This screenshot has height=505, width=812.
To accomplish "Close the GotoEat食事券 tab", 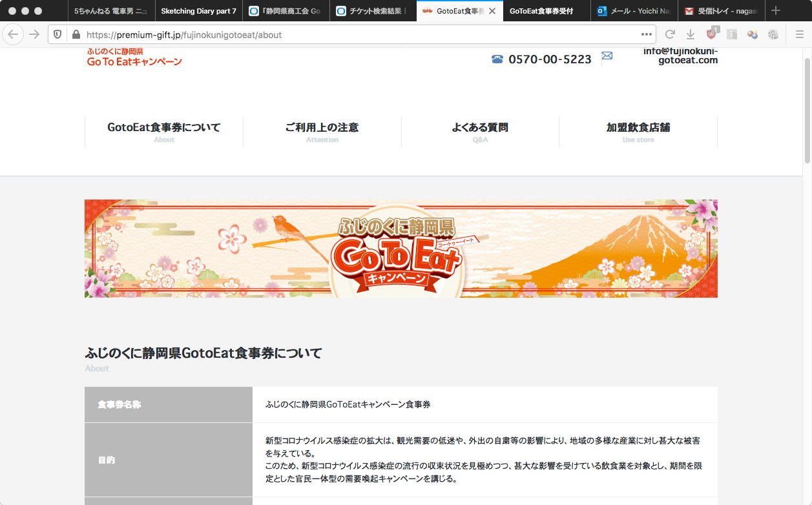I will pyautogui.click(x=492, y=11).
